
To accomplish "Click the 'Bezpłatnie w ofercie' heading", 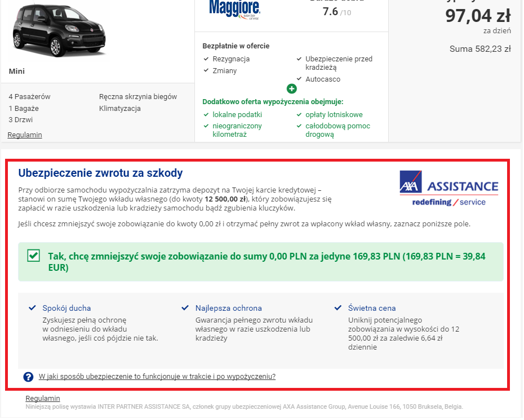I will [236, 46].
